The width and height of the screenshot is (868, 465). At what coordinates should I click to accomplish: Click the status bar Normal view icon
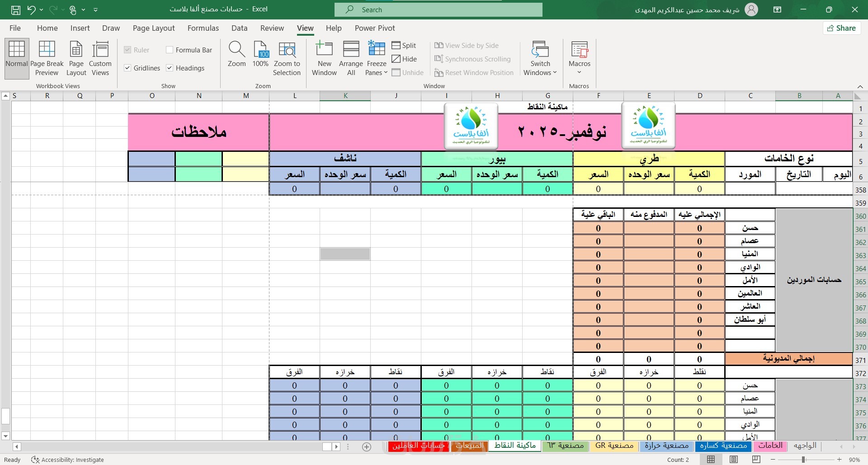[711, 460]
